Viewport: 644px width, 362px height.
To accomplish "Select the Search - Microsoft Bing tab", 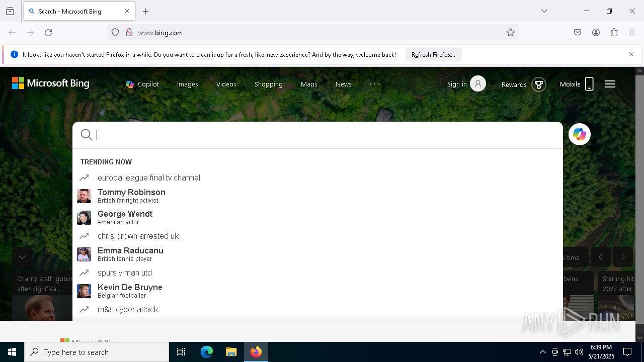I will coord(78,11).
